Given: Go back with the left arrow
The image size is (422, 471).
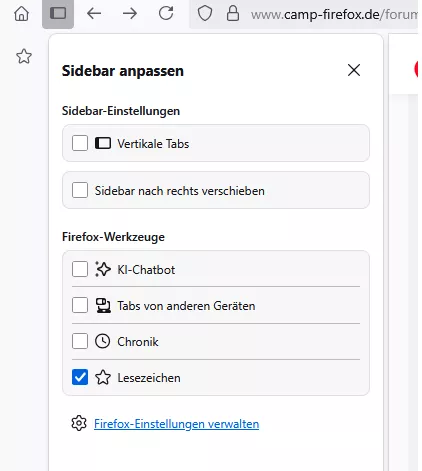Looking at the screenshot, I should point(94,14).
